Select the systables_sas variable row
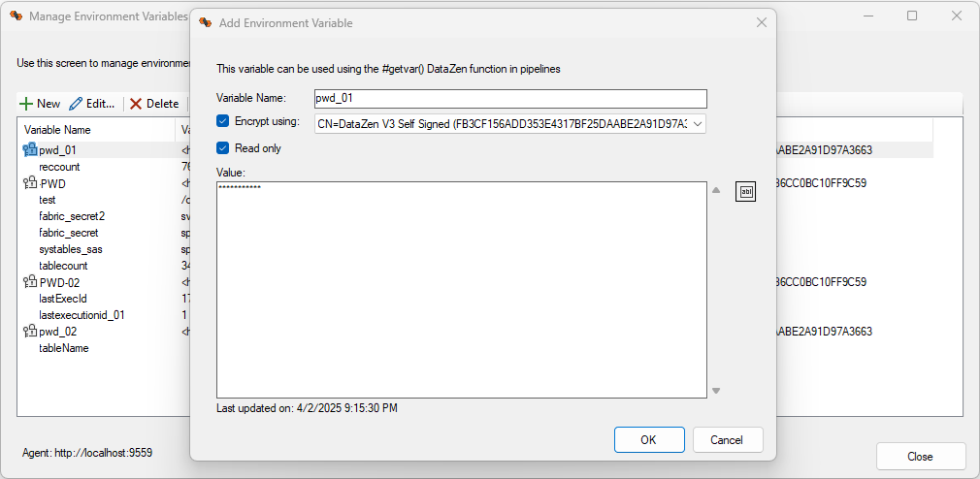 pos(70,249)
